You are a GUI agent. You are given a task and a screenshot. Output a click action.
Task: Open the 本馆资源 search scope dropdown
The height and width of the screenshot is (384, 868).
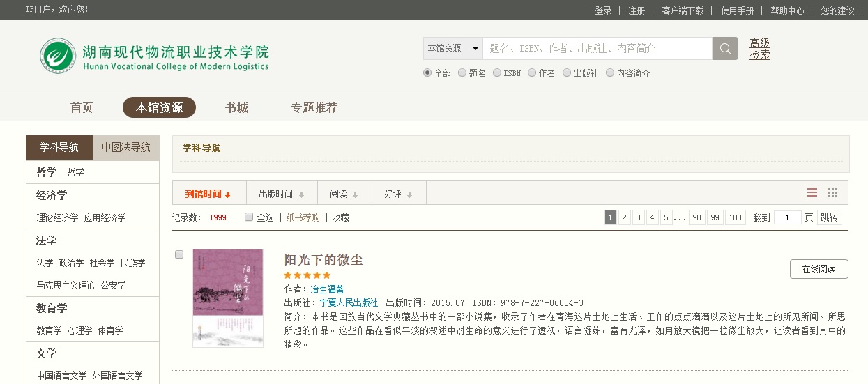click(x=452, y=49)
